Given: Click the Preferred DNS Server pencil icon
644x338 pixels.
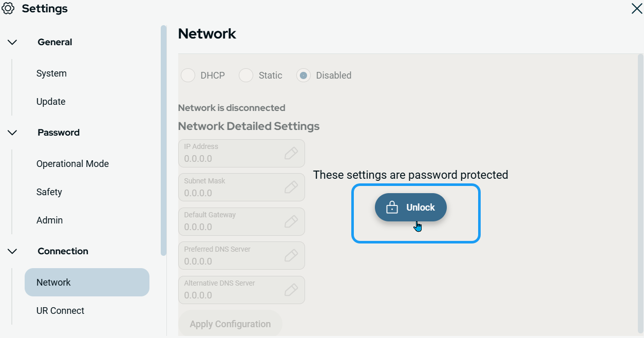Looking at the screenshot, I should click(x=291, y=256).
